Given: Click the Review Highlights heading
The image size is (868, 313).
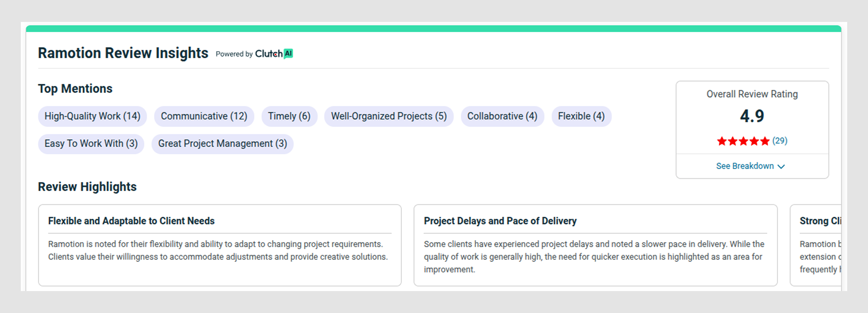Looking at the screenshot, I should (x=87, y=187).
